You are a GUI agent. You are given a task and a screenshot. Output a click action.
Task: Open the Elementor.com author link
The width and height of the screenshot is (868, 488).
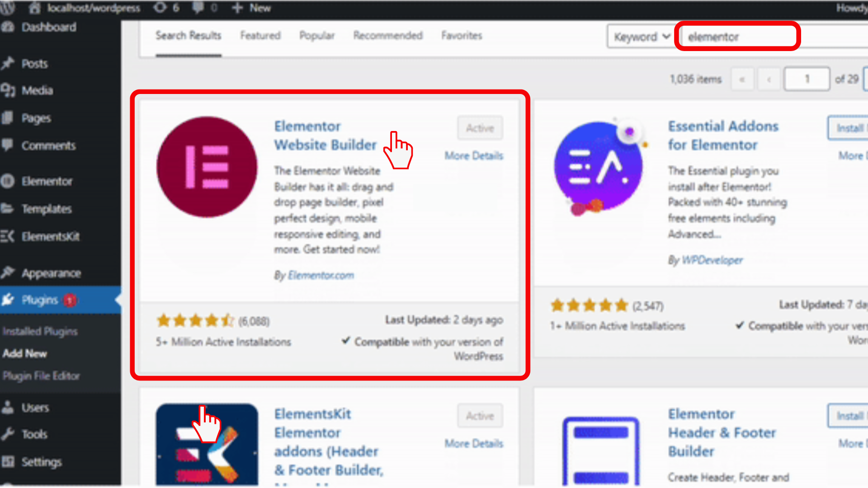coord(321,275)
